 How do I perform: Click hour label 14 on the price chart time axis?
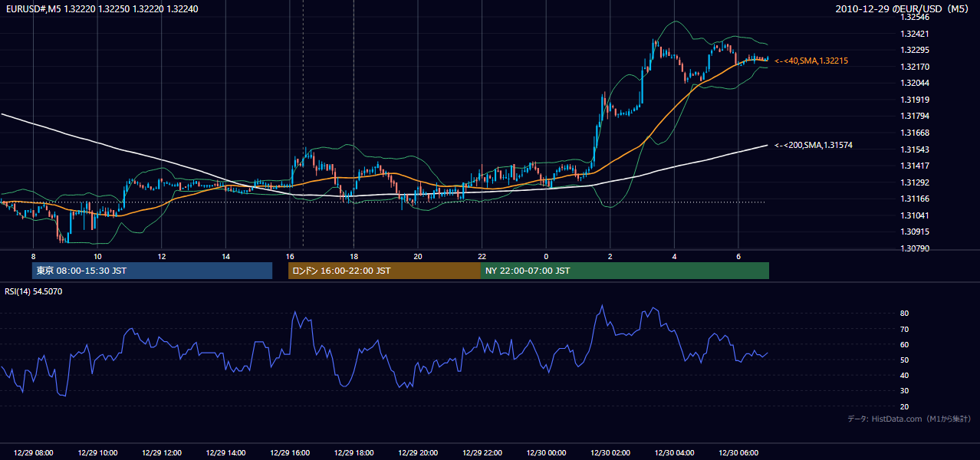(225, 256)
